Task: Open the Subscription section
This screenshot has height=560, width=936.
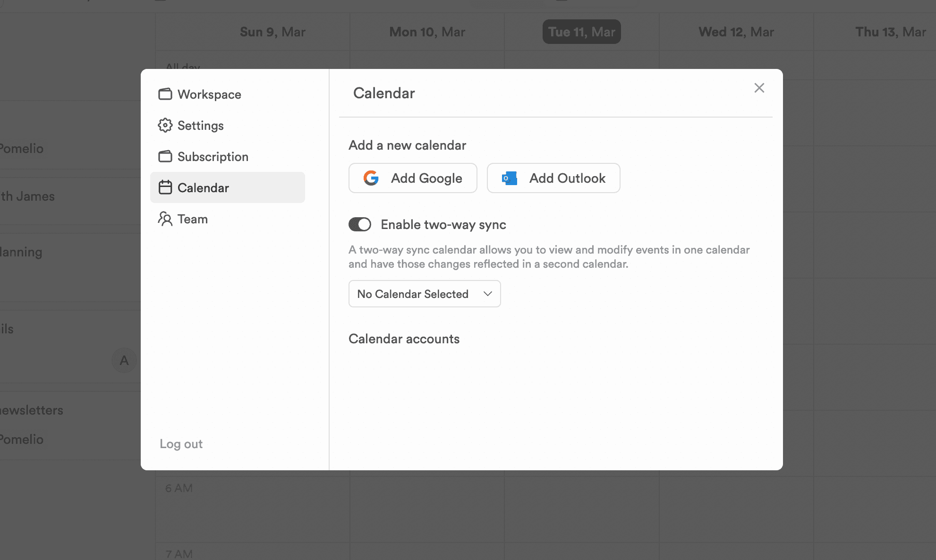Action: click(228, 157)
